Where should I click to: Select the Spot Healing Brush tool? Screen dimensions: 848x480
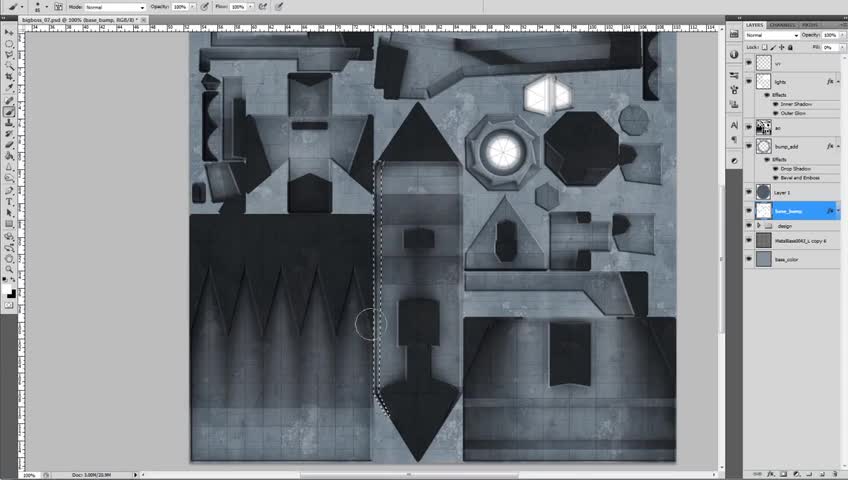(x=9, y=101)
